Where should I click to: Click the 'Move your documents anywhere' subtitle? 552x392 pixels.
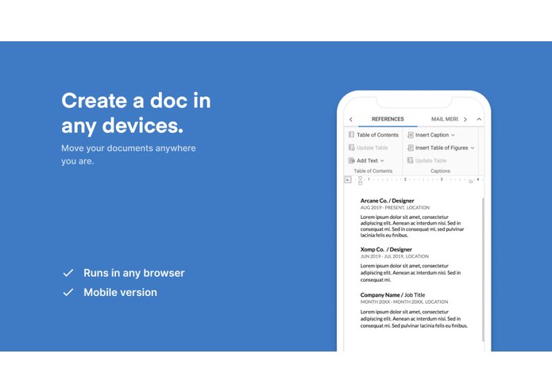[x=129, y=148]
